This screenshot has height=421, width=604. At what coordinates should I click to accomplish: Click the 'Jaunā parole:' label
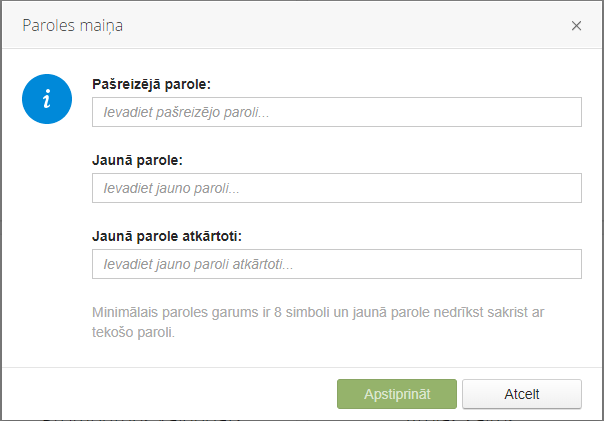[137, 160]
